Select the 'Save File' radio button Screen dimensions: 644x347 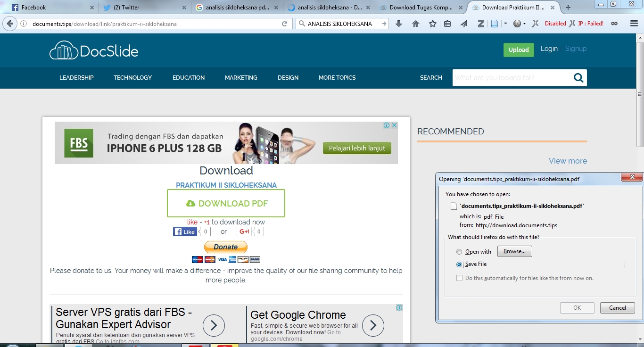coord(459,264)
